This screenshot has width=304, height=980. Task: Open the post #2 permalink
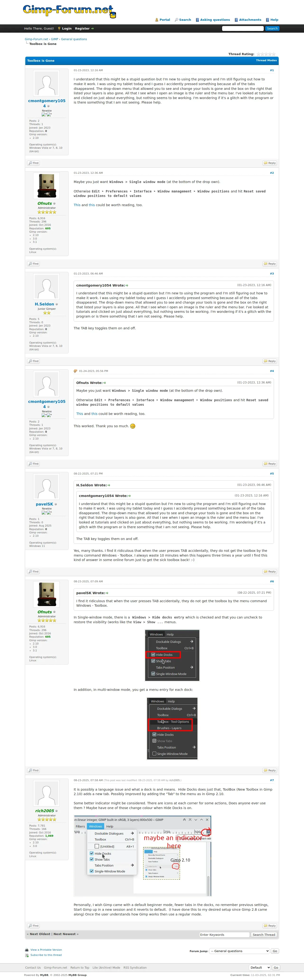[x=272, y=173]
